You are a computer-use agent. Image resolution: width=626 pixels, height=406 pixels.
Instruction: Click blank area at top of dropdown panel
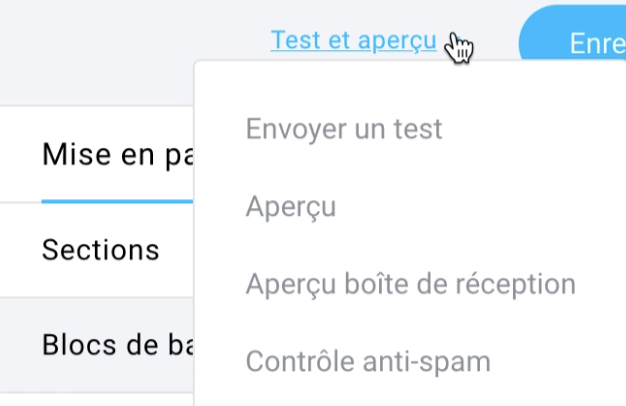coord(410,82)
